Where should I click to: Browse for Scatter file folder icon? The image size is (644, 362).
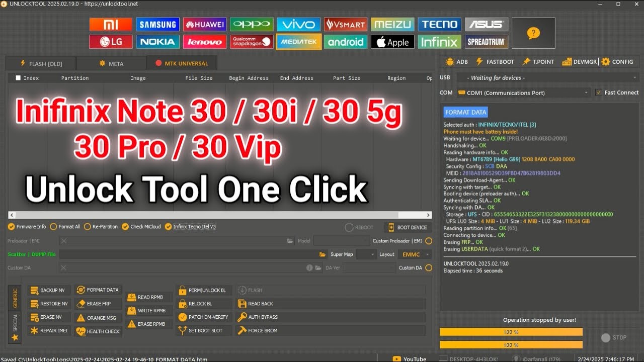323,254
